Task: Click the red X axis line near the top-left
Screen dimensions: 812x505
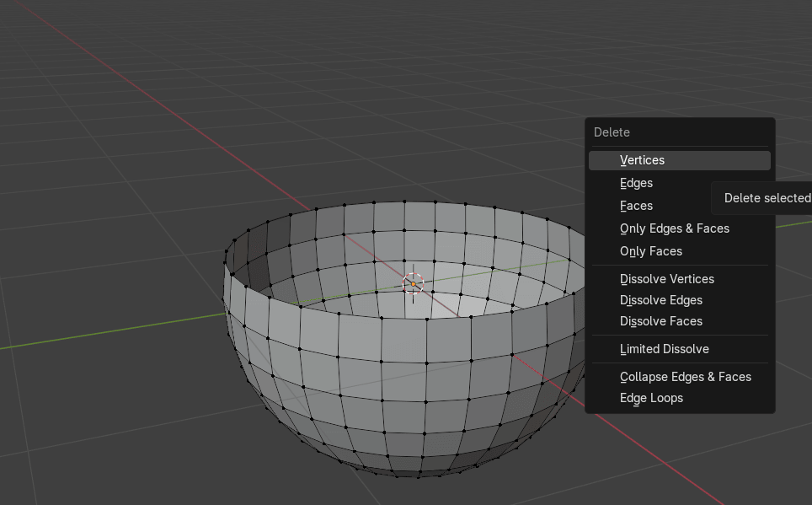Action: 126,79
